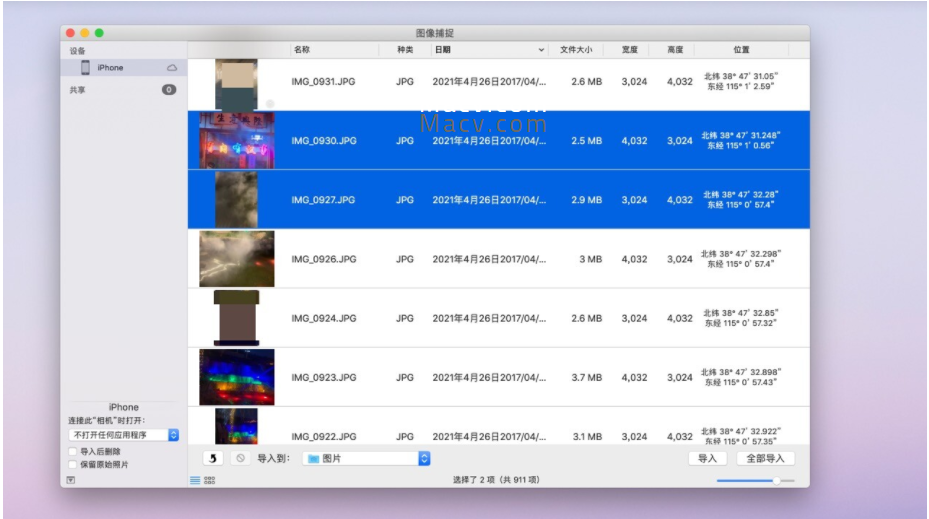This screenshot has height=519, width=929.
Task: Click file name IMG_0931.JPG
Action: pyautogui.click(x=323, y=82)
